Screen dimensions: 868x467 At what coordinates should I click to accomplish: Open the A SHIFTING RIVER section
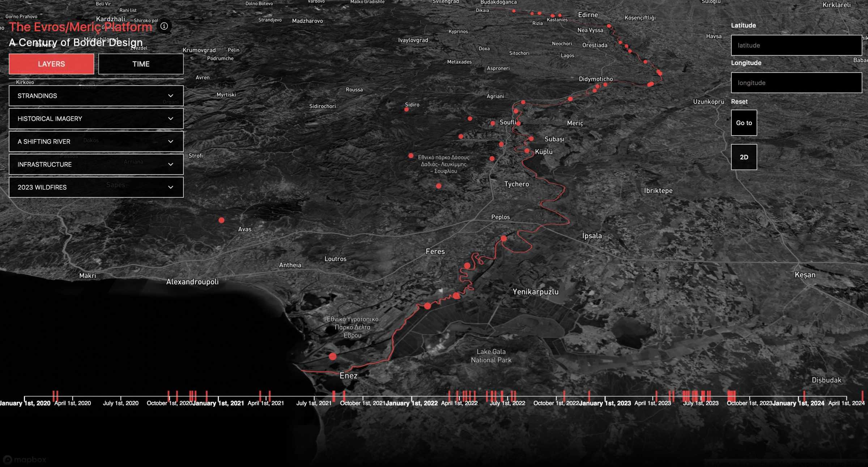[x=96, y=141]
